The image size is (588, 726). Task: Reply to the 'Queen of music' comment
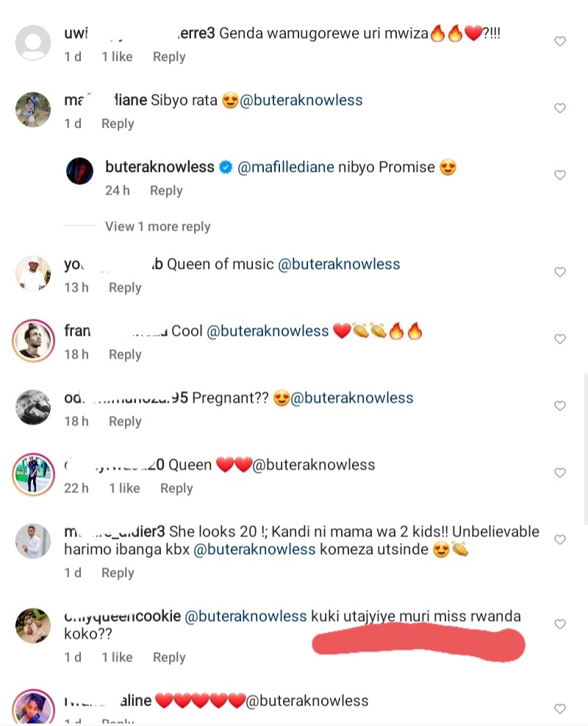pyautogui.click(x=125, y=287)
